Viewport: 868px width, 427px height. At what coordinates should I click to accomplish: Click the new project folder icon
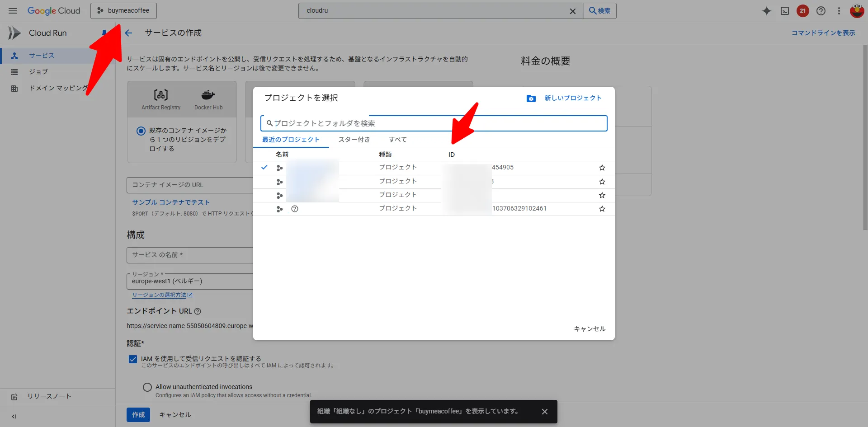point(531,99)
